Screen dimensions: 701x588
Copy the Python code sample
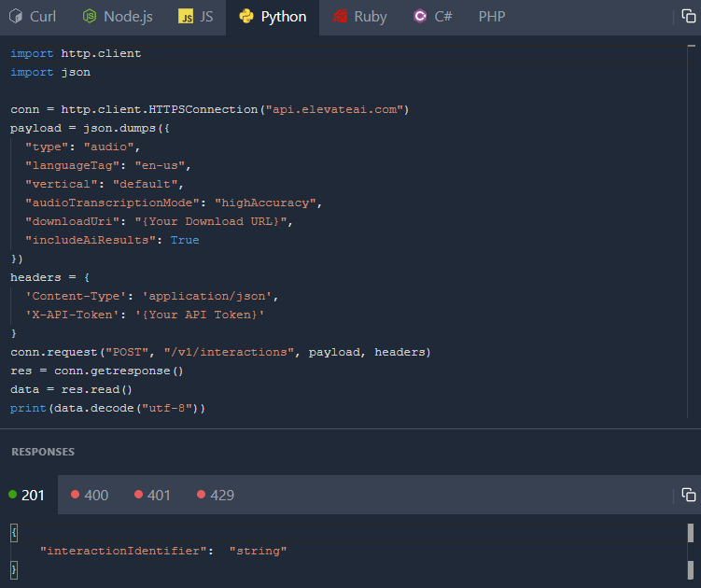pos(689,16)
